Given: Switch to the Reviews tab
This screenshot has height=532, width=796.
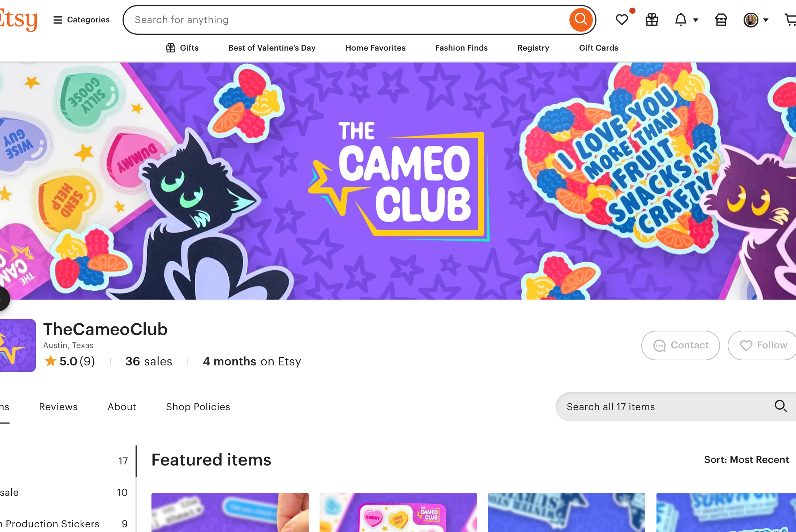Looking at the screenshot, I should (58, 407).
